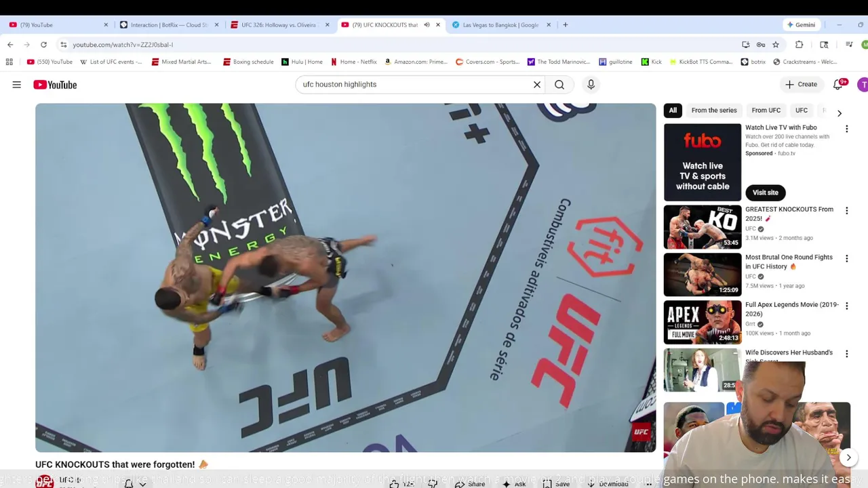
Task: Go back with the browser arrow
Action: [10, 45]
